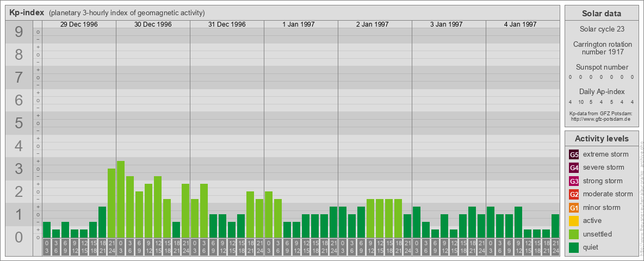Click the Daily Ap-index label
Screen dimensions: 644x261
(x=602, y=91)
